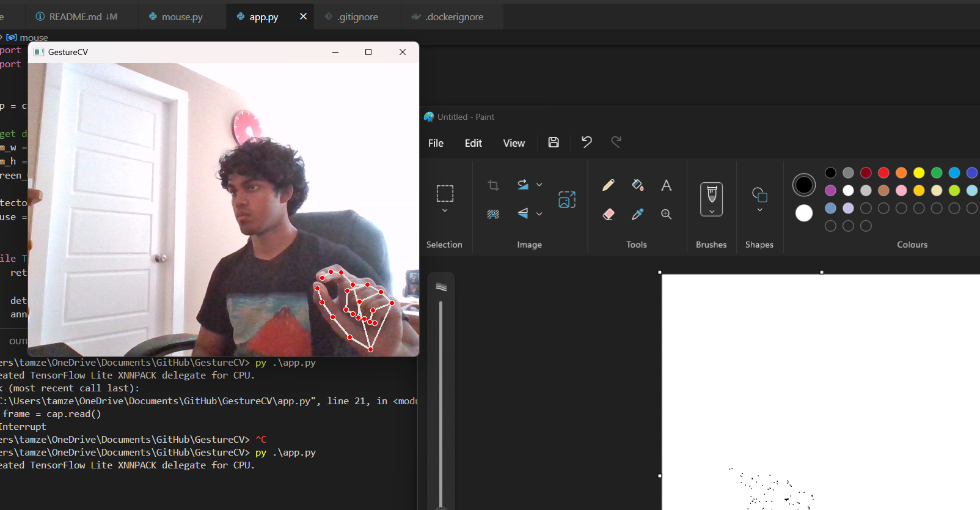The image size is (980, 510).
Task: Click the Crop icon in Paint
Action: tap(494, 185)
